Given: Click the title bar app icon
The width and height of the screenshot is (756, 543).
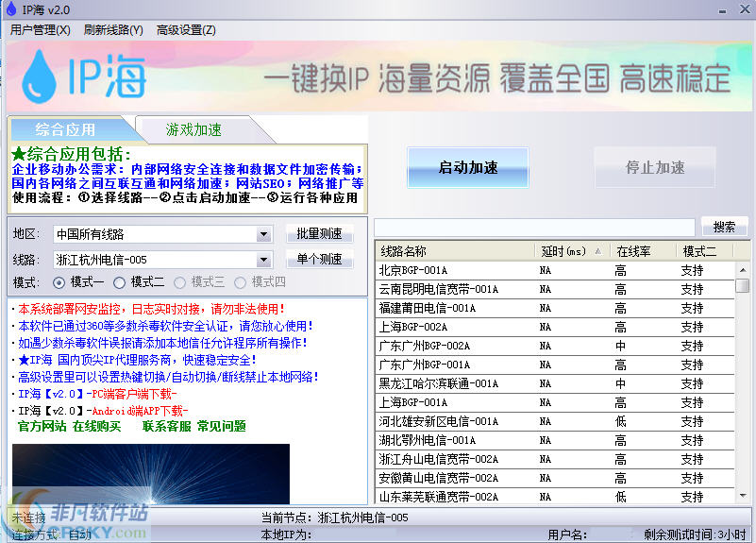Looking at the screenshot, I should pos(9,9).
